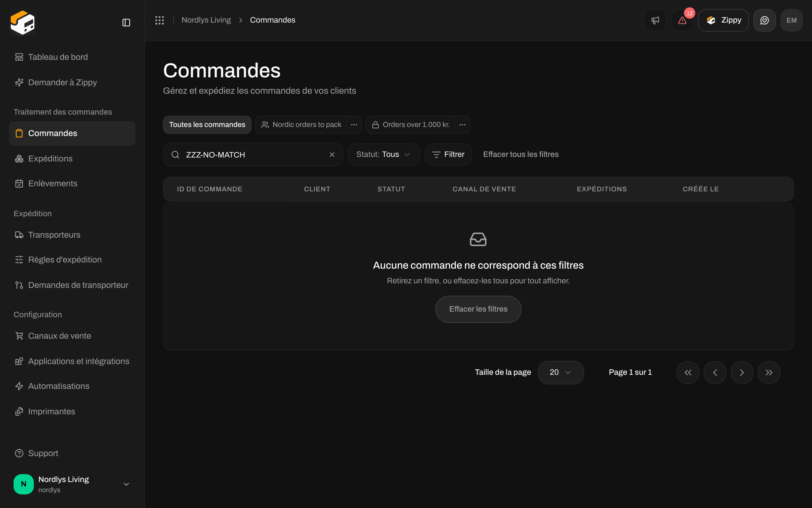Image resolution: width=812 pixels, height=508 pixels.
Task: Go to first page
Action: 688,372
